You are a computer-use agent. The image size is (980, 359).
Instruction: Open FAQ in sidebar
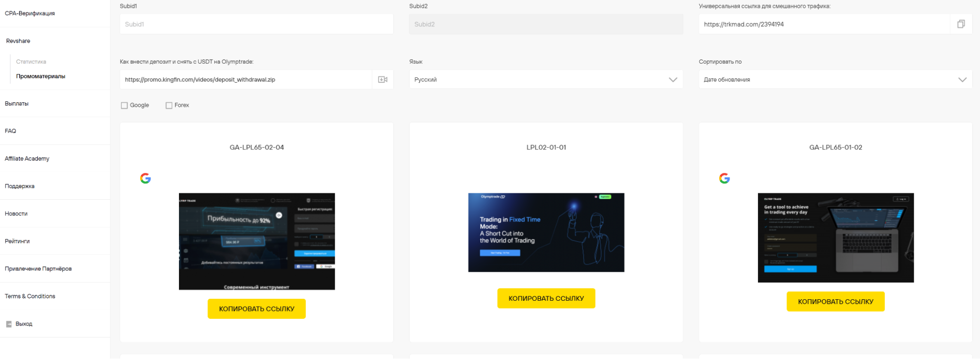pyautogui.click(x=10, y=131)
